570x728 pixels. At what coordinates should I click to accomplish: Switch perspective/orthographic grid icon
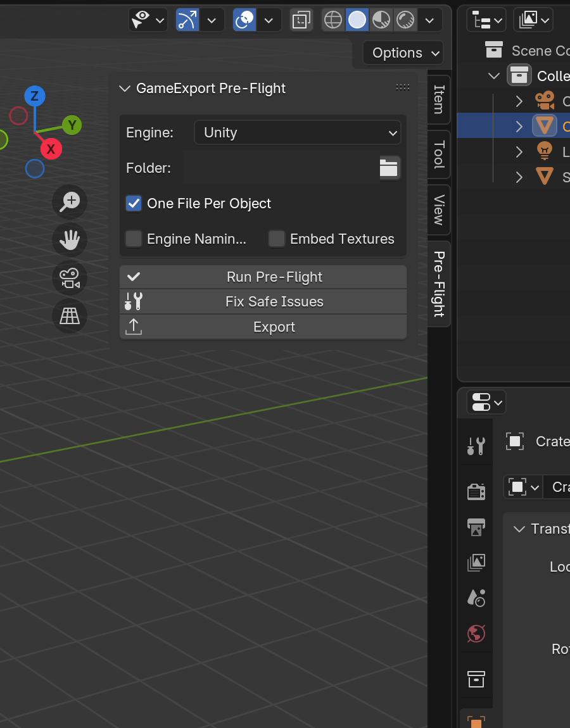(70, 316)
